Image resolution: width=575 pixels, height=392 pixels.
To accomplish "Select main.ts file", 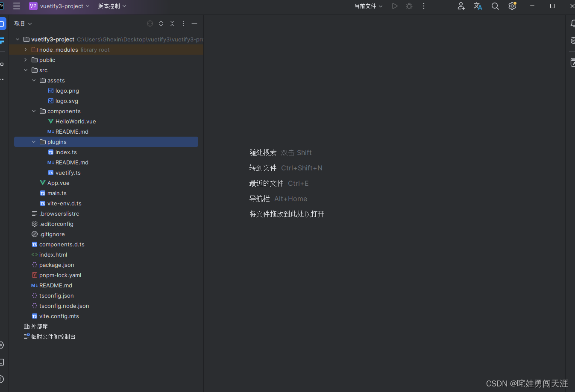I will tap(57, 193).
